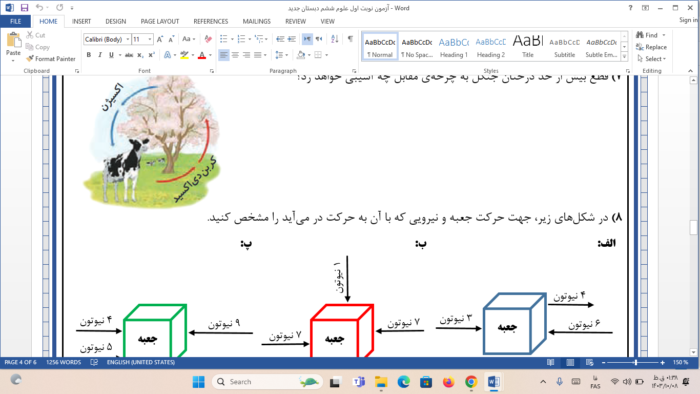
Task: Click the Numbering list icon
Action: coord(241,39)
